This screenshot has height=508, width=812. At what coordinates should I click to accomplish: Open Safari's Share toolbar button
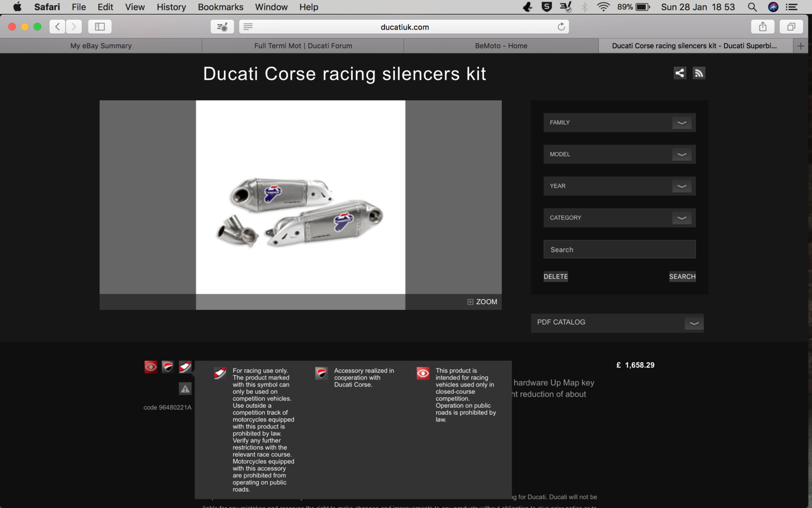(763, 26)
